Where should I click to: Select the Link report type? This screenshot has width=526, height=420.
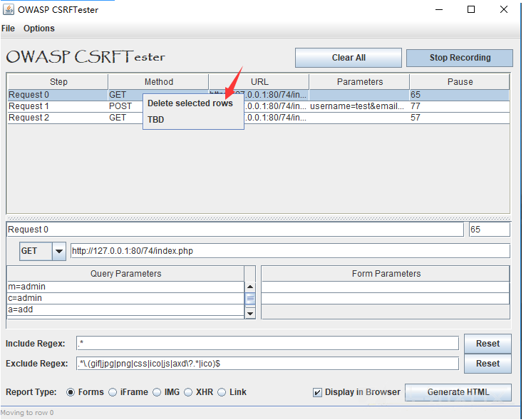(x=222, y=392)
